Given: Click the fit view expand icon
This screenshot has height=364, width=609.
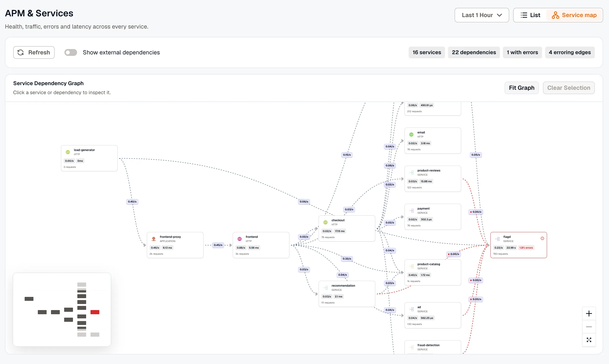Looking at the screenshot, I should (x=589, y=340).
